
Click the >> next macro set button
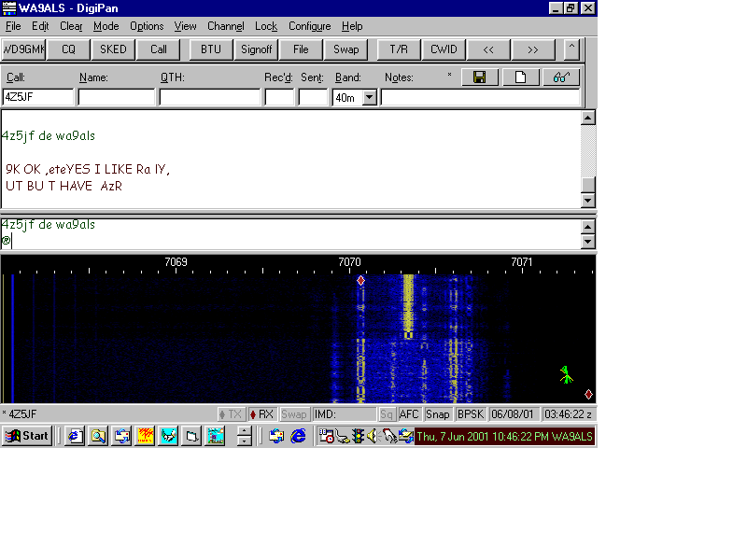point(533,49)
